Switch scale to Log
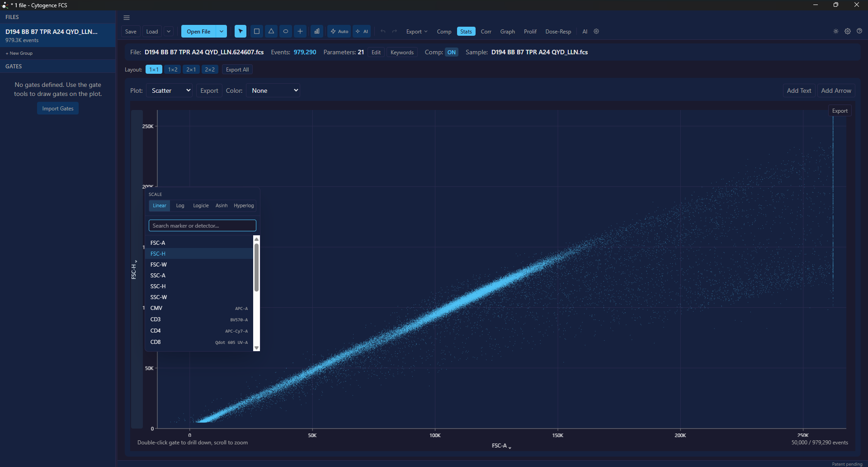The height and width of the screenshot is (467, 868). coord(180,205)
